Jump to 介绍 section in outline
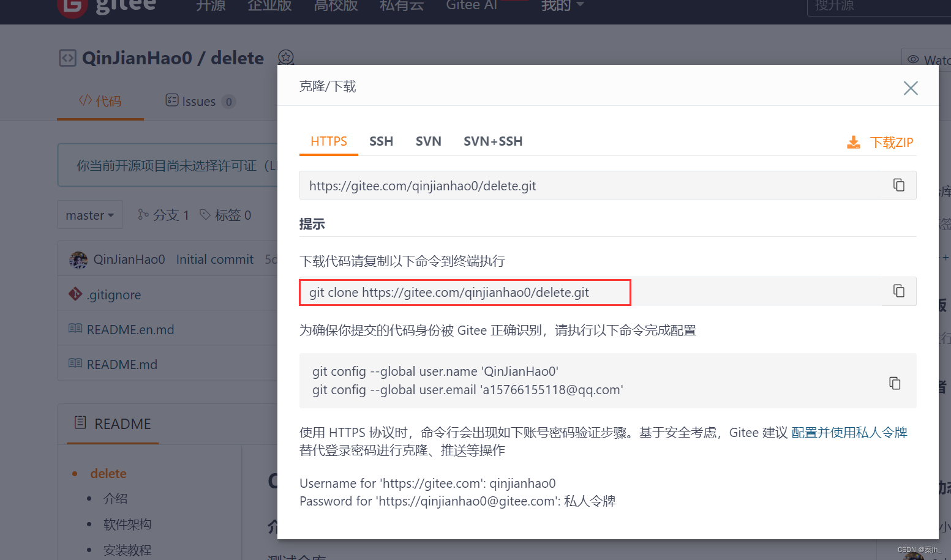Viewport: 951px width, 560px height. point(115,499)
